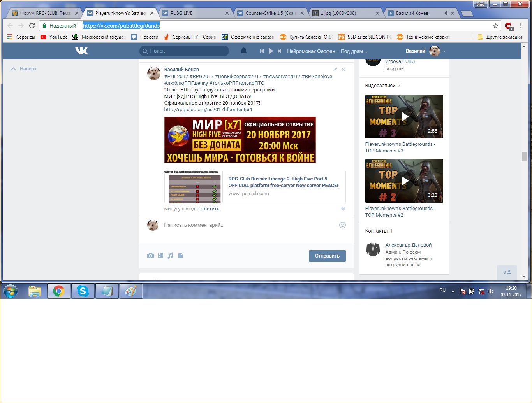Switch to the PUBG LIVE tab
This screenshot has width=532, height=403.
[x=195, y=13]
